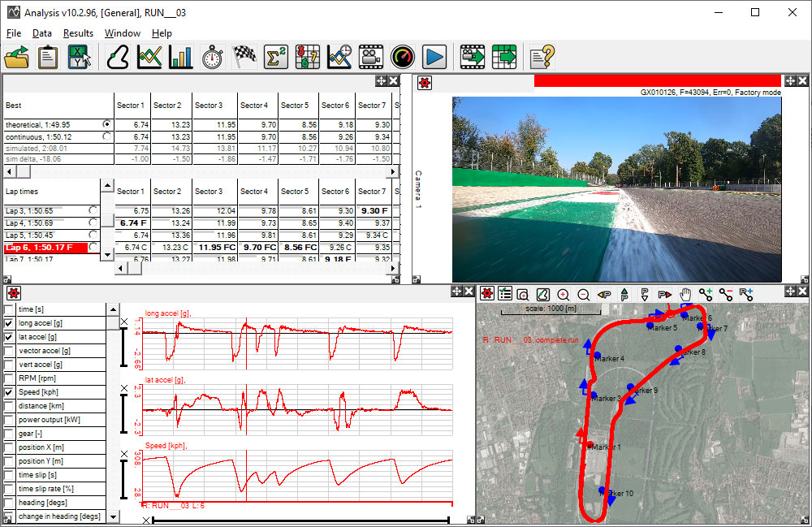The height and width of the screenshot is (527, 812).
Task: Click the stopwatch lap timing icon
Action: point(213,57)
